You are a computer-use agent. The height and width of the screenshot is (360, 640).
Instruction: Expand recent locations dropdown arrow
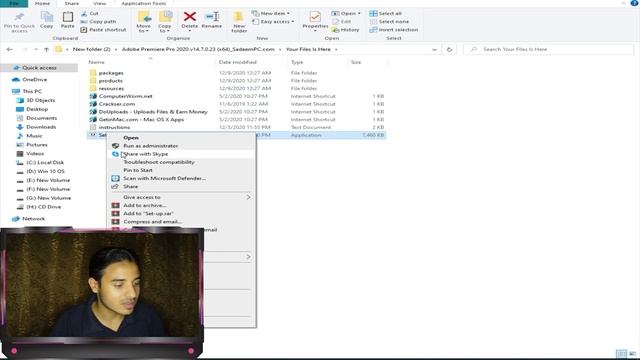[36, 49]
